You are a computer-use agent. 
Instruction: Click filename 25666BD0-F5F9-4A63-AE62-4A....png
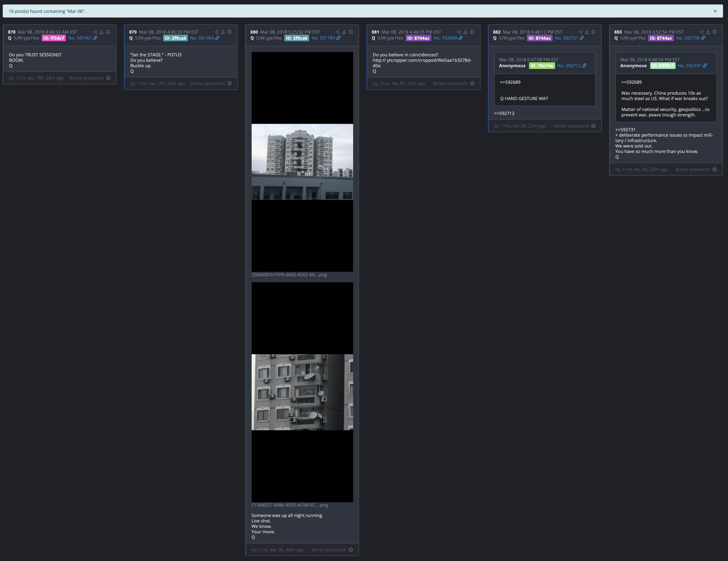pos(289,275)
